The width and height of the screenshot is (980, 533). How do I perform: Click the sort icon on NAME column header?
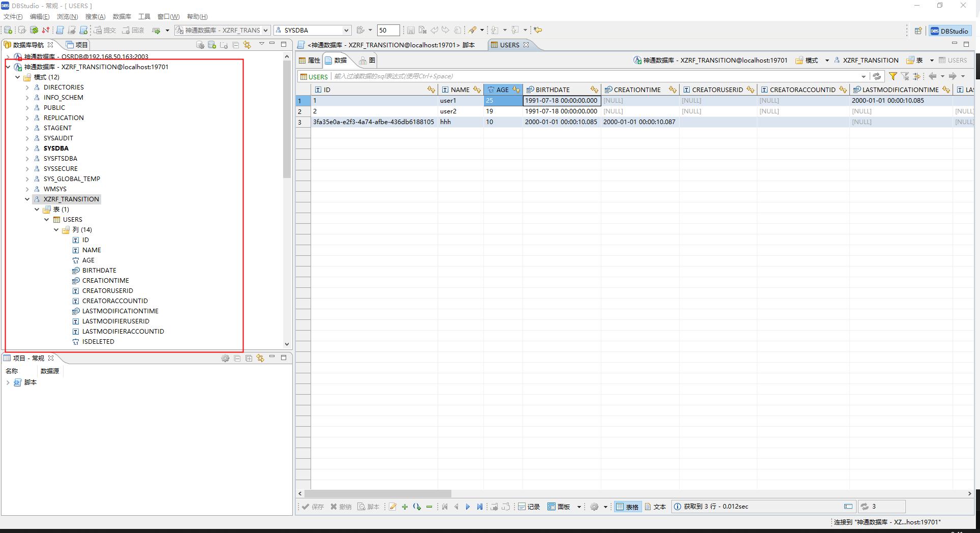(477, 90)
